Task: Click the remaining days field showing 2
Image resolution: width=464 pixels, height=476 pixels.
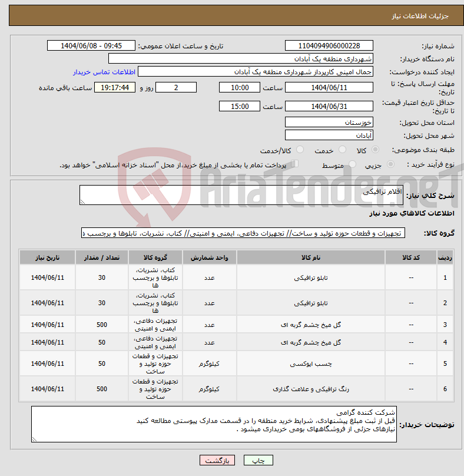Action: pyautogui.click(x=176, y=87)
